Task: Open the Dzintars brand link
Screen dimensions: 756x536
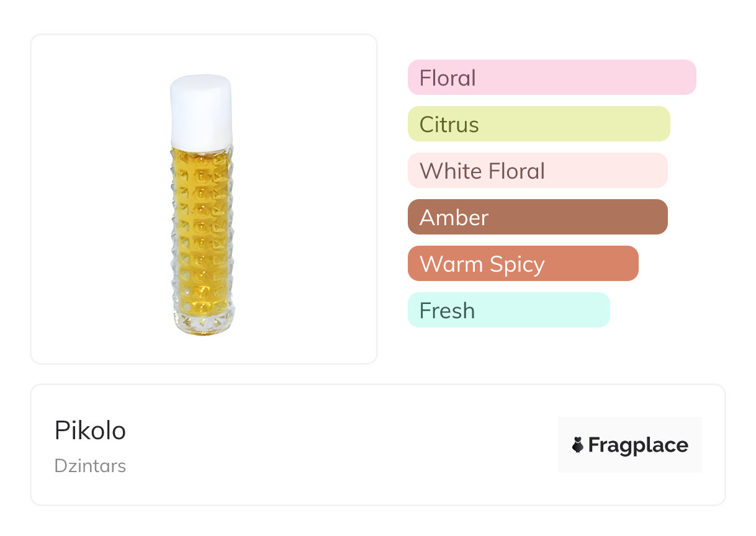Action: click(x=91, y=465)
